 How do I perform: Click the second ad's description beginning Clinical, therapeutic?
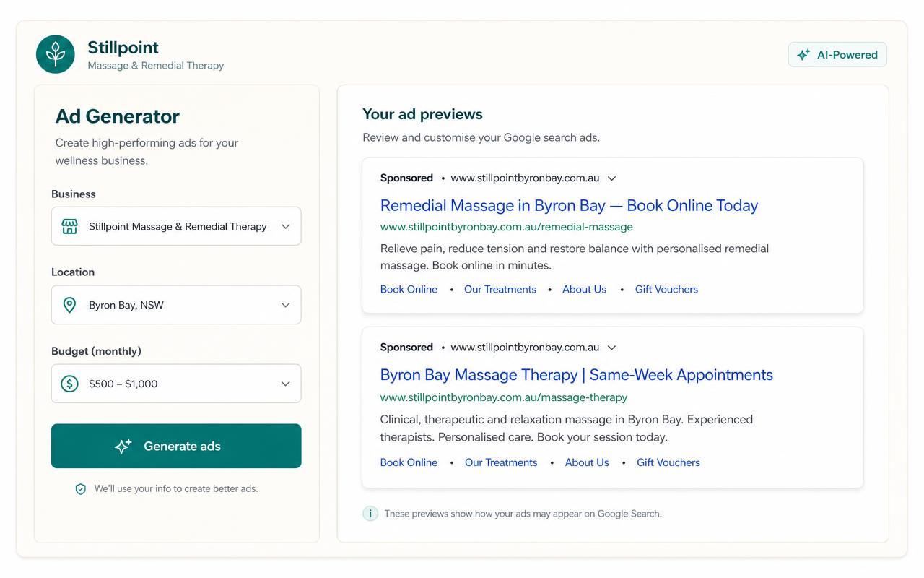click(567, 428)
